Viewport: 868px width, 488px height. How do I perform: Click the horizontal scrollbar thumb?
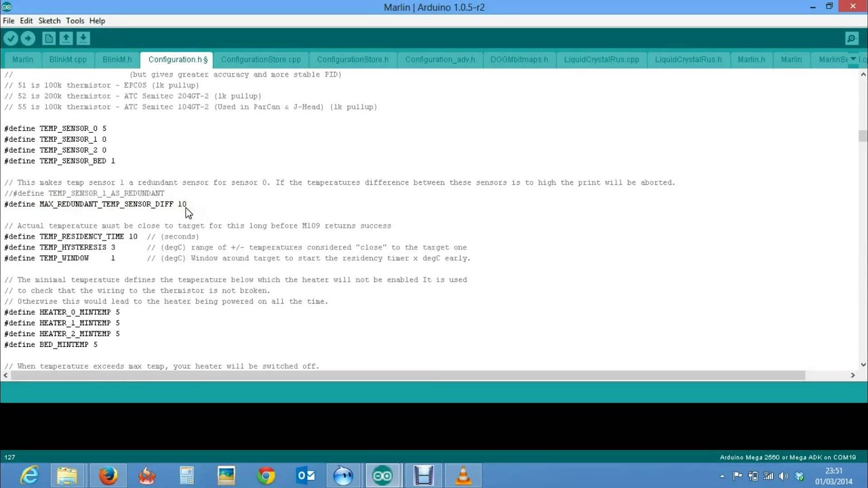click(x=408, y=375)
